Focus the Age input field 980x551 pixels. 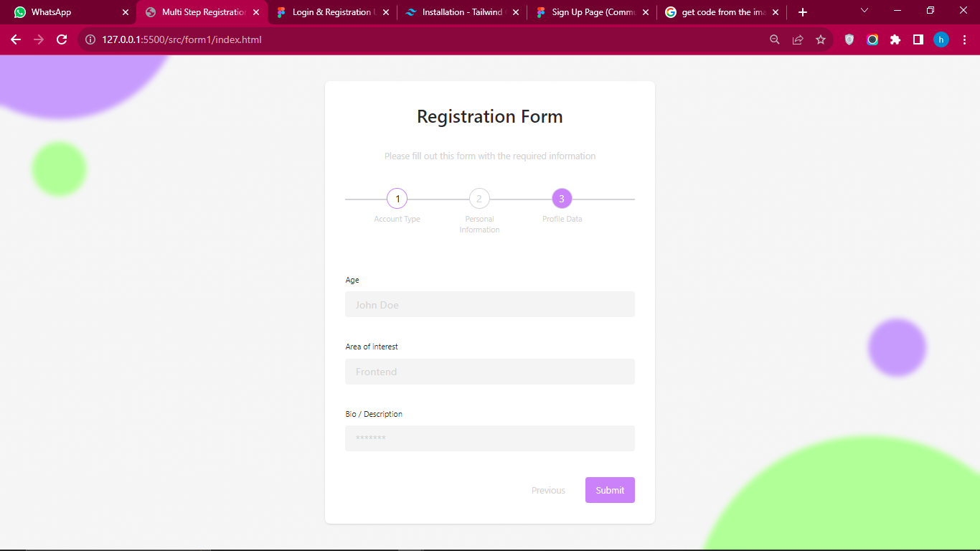coord(490,304)
